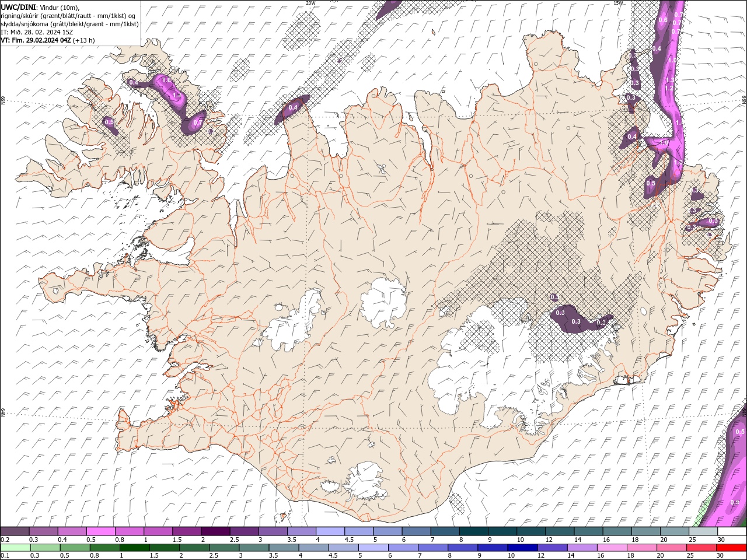Pick the snow legend swatch between 2 and 2.5
The height and width of the screenshot is (560, 747).
coord(215,531)
